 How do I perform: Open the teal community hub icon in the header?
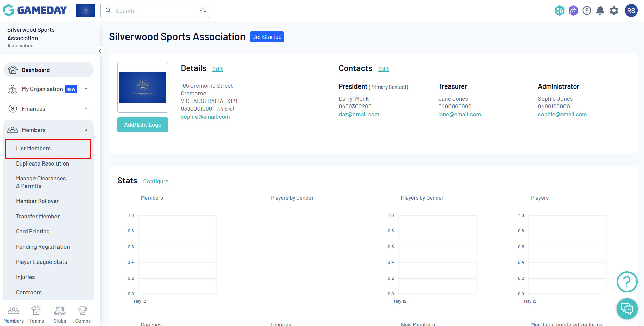tap(560, 11)
